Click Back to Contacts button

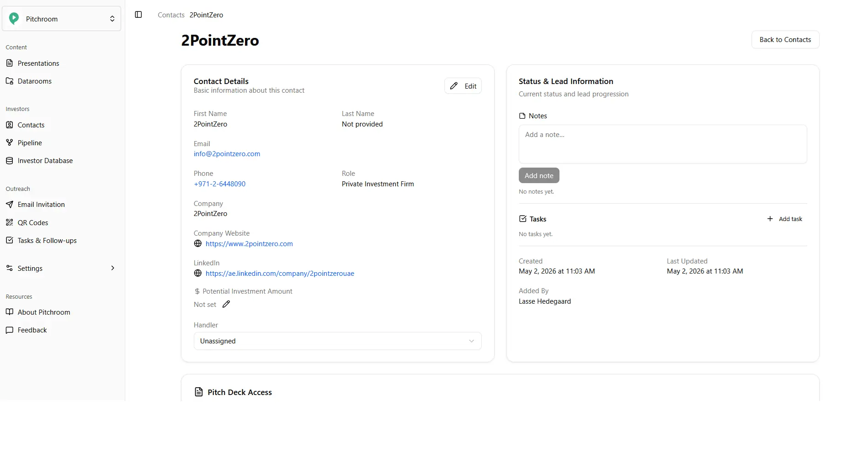tap(785, 40)
